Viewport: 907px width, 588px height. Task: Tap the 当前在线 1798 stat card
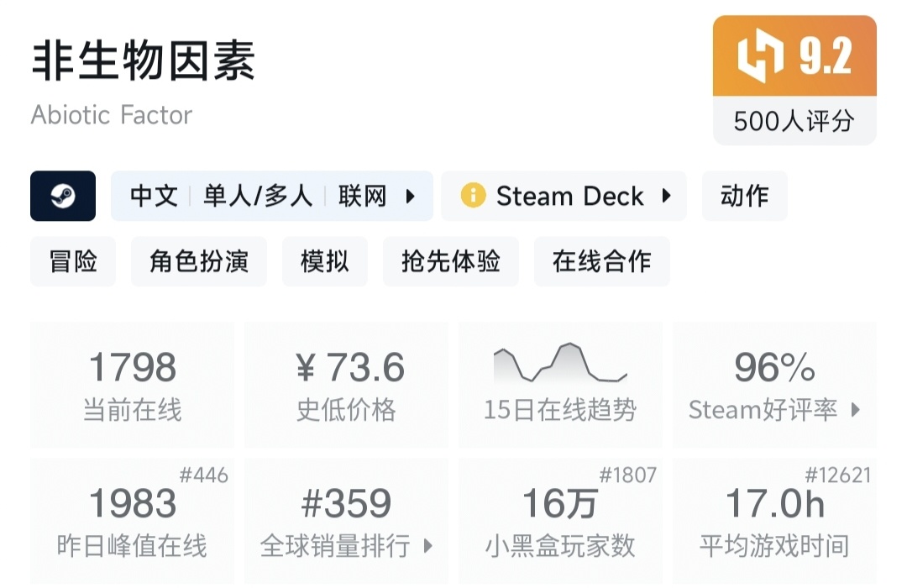click(133, 385)
